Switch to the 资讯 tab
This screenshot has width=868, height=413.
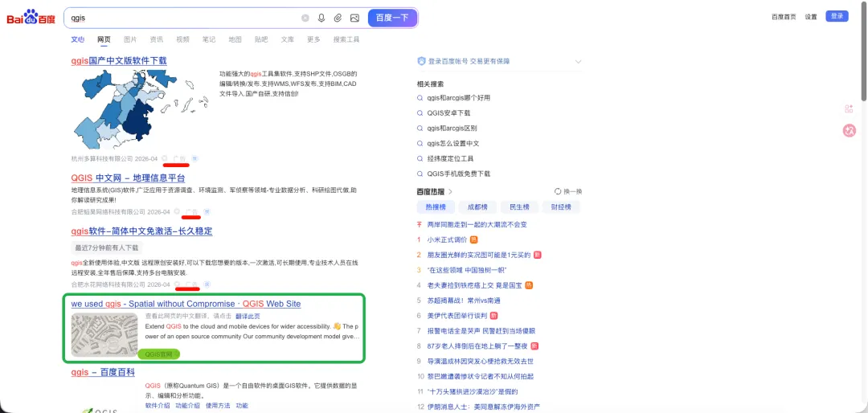tap(156, 39)
